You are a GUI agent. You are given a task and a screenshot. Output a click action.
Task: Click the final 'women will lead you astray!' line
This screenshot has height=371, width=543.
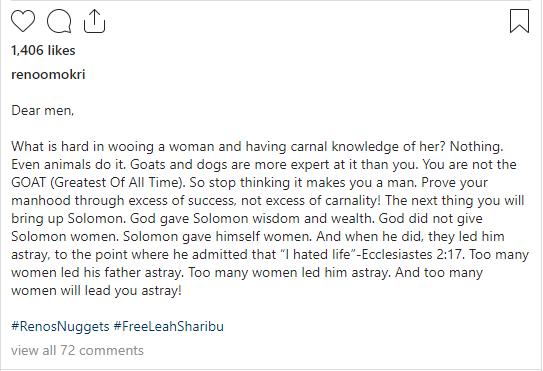[96, 290]
